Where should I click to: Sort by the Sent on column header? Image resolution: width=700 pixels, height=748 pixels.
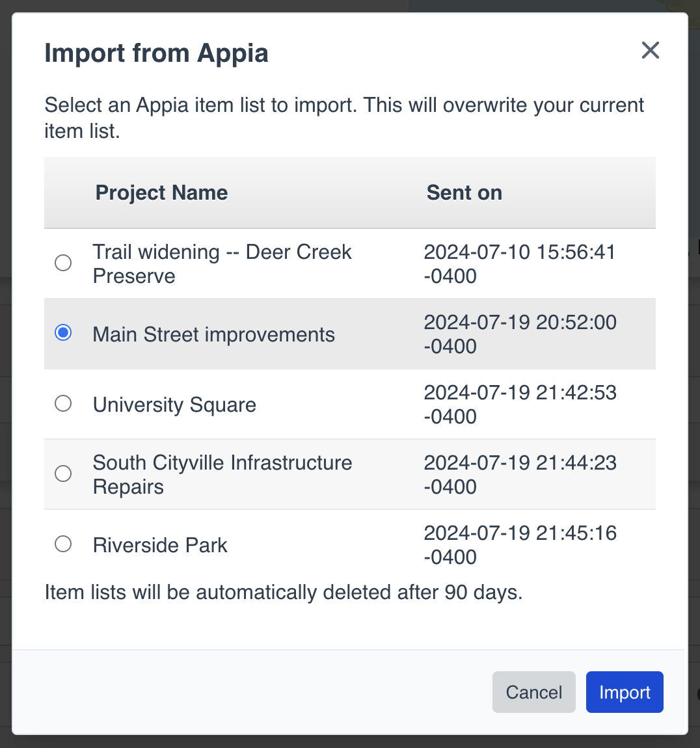click(x=464, y=193)
